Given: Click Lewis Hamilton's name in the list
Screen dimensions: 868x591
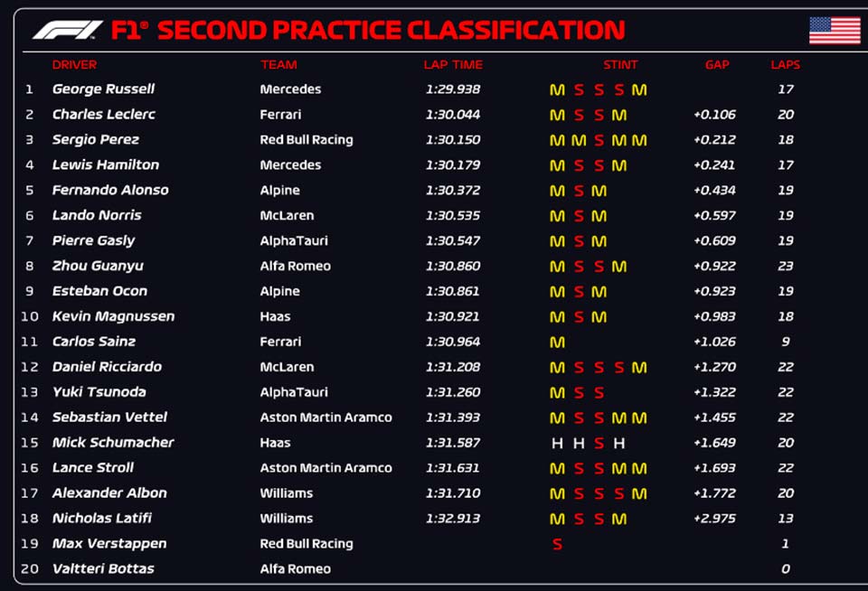Looking at the screenshot, I should [106, 165].
